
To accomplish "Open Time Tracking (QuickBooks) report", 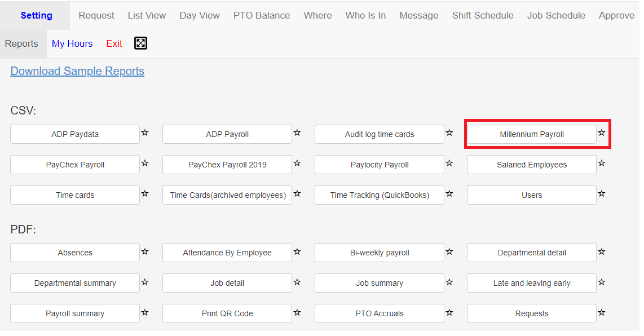I will click(380, 195).
